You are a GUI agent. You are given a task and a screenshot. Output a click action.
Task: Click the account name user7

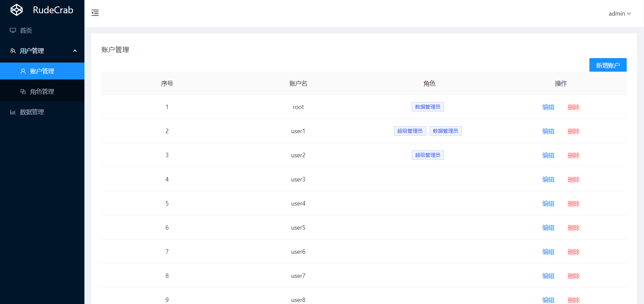(x=298, y=276)
